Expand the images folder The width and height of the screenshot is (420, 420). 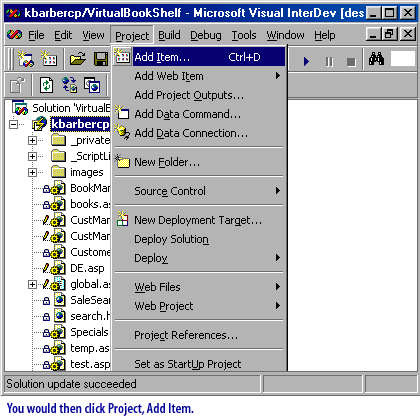tap(32, 172)
